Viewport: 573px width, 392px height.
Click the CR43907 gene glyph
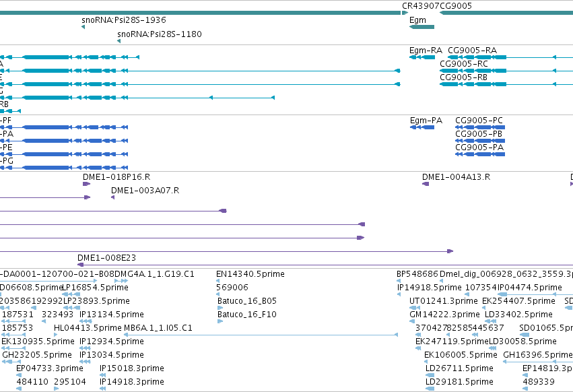(x=405, y=13)
